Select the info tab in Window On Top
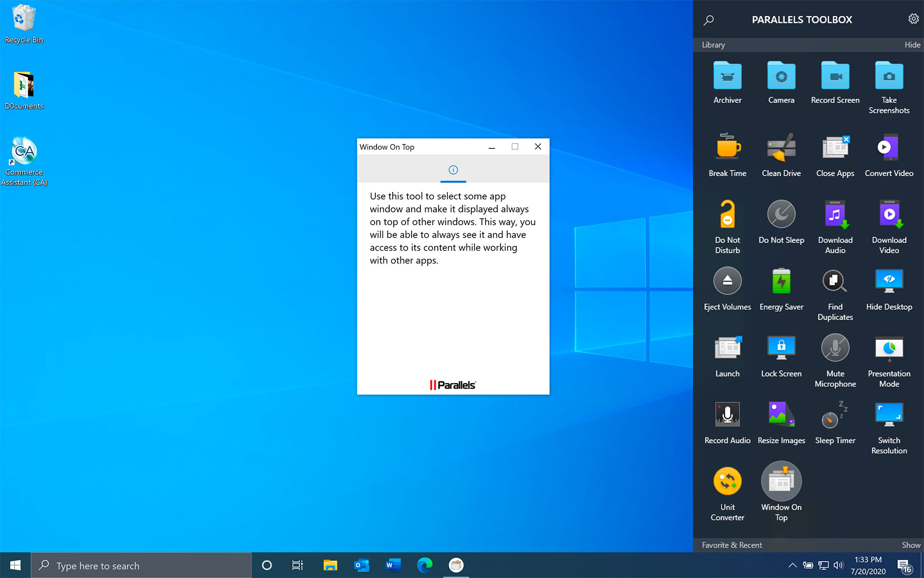The height and width of the screenshot is (578, 924). tap(453, 170)
